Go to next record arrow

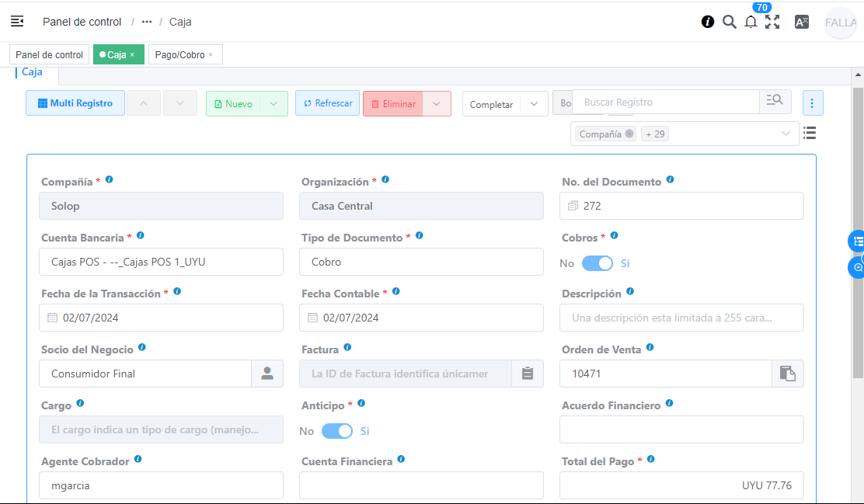[179, 103]
